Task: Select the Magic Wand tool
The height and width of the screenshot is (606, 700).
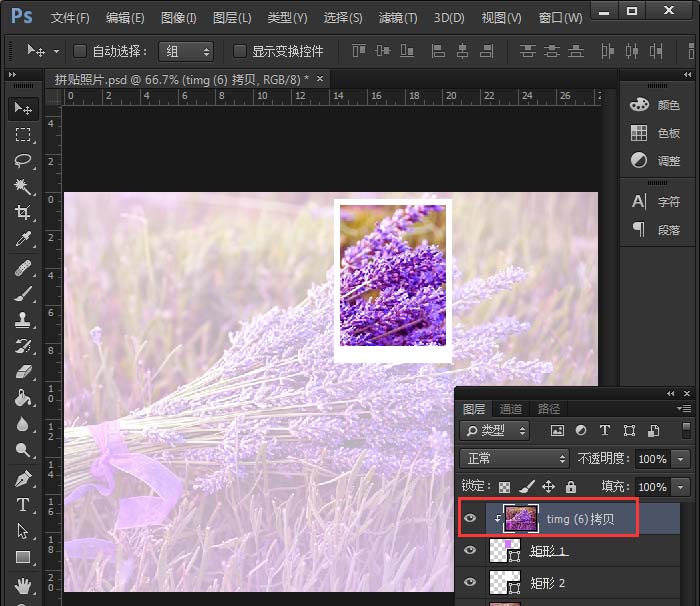Action: (22, 186)
